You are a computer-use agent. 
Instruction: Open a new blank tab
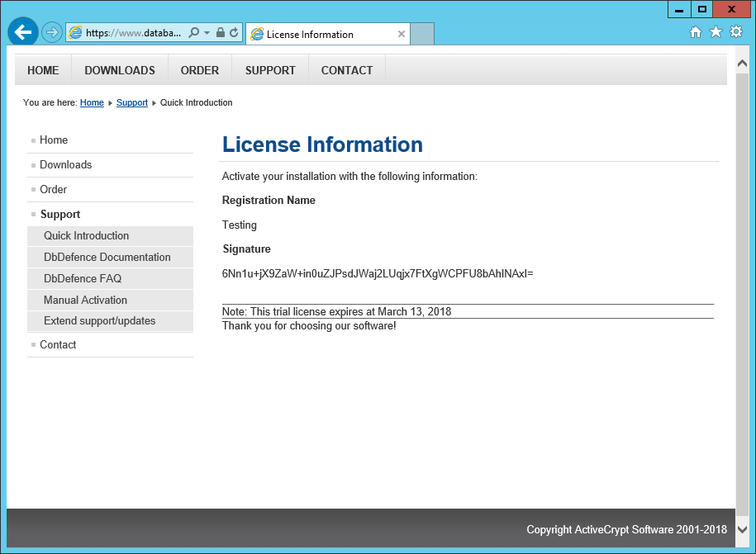point(422,35)
